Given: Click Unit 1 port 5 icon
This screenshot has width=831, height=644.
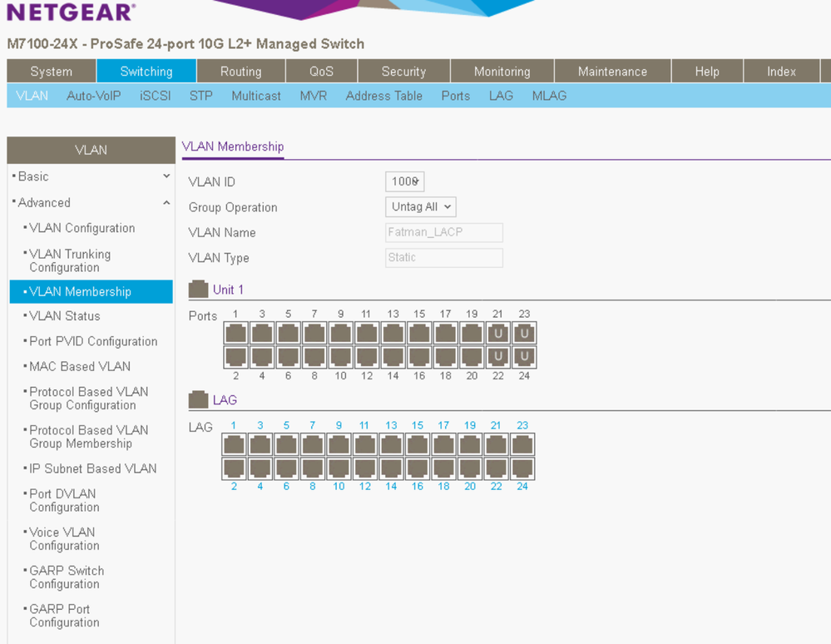Looking at the screenshot, I should coord(289,334).
